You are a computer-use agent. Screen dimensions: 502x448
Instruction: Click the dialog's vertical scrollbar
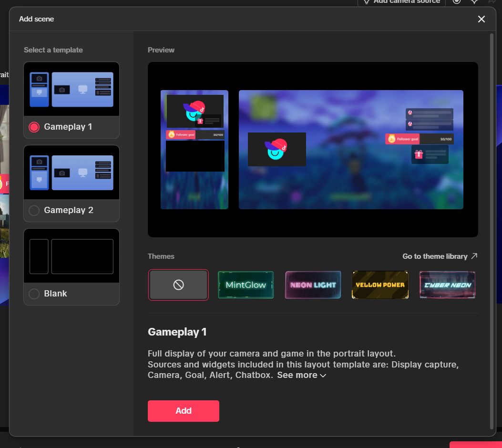[x=492, y=229]
